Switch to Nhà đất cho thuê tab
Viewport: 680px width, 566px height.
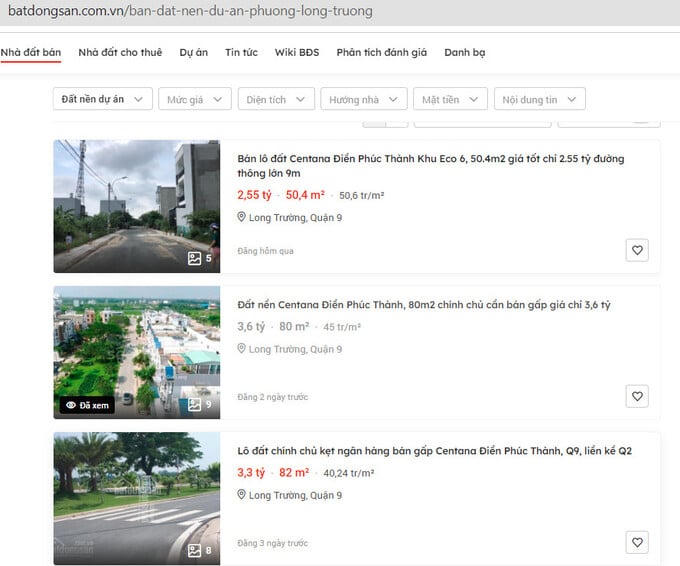click(x=120, y=52)
